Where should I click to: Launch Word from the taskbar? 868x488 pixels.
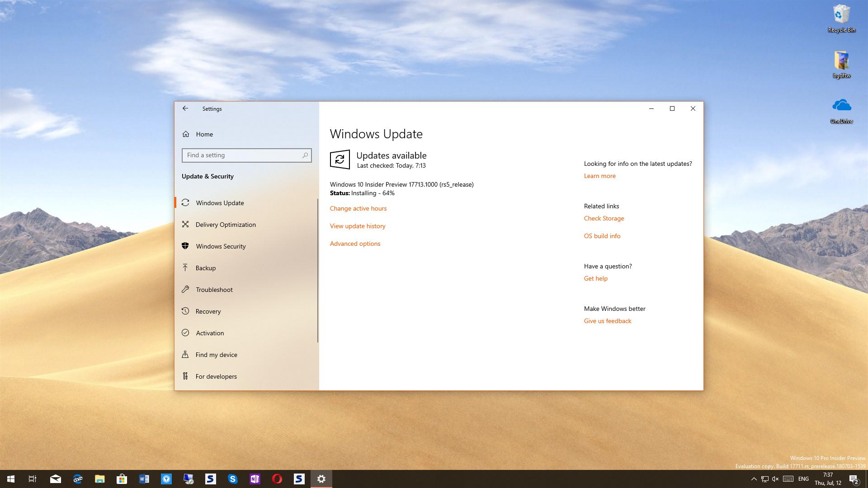tap(144, 479)
